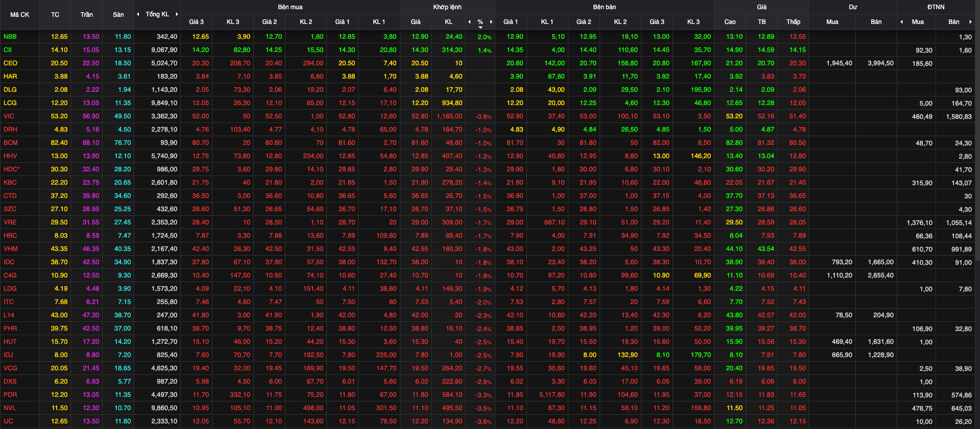The image size is (980, 429).
Task: Open the HUT stock symbol
Action: pos(10,342)
